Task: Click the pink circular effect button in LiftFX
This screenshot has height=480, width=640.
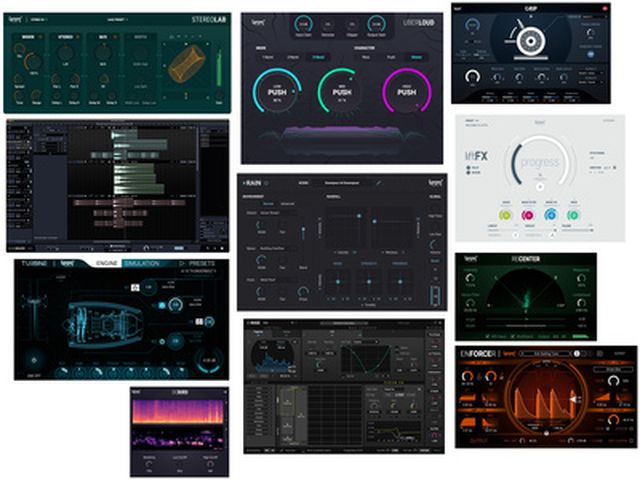Action: [527, 215]
